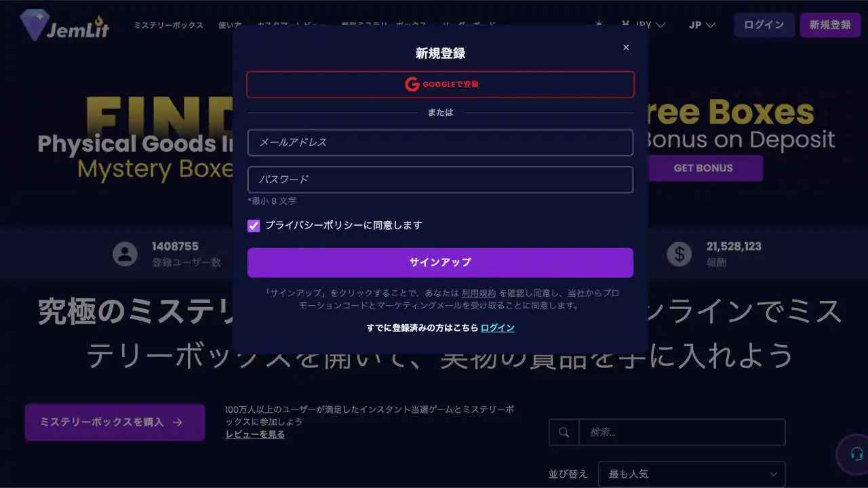
Task: Open the 最も人気 sort dropdown
Action: tap(692, 474)
